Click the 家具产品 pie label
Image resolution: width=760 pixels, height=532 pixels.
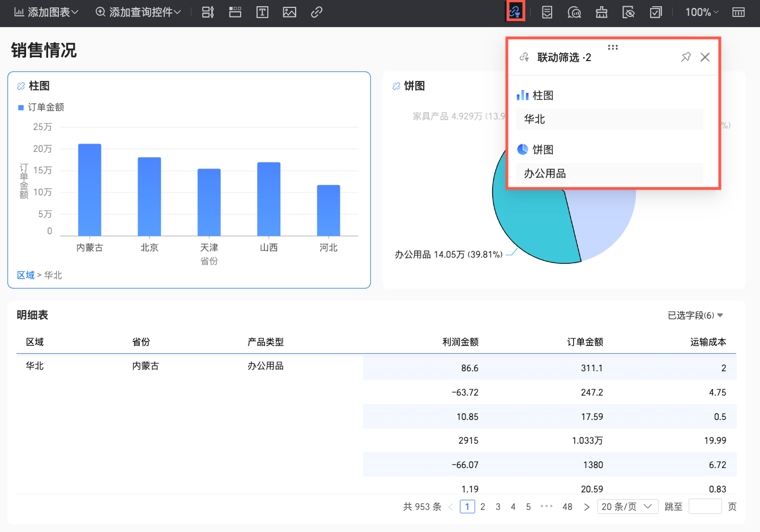(x=459, y=116)
